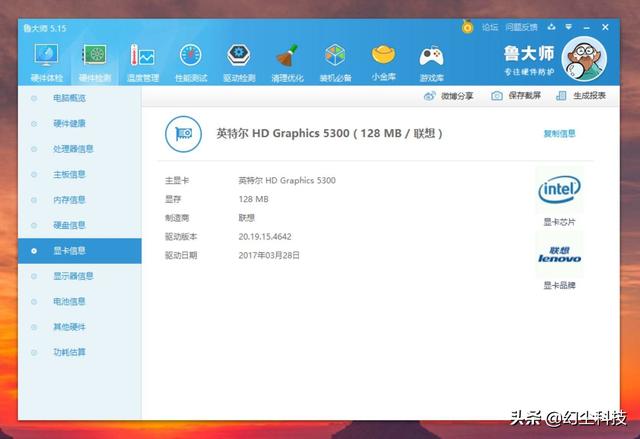Minimize the 鲁大师 window
The width and height of the screenshot is (640, 439).
click(x=587, y=27)
